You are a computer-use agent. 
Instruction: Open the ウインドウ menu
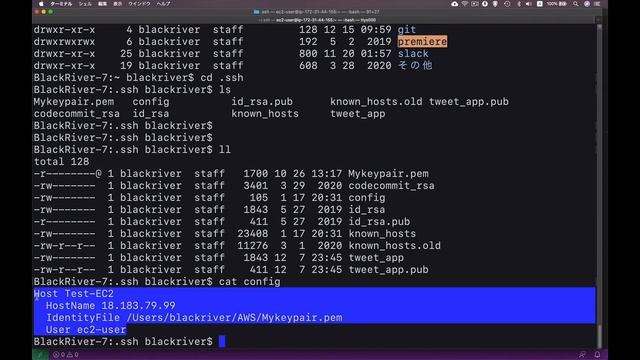pos(139,4)
